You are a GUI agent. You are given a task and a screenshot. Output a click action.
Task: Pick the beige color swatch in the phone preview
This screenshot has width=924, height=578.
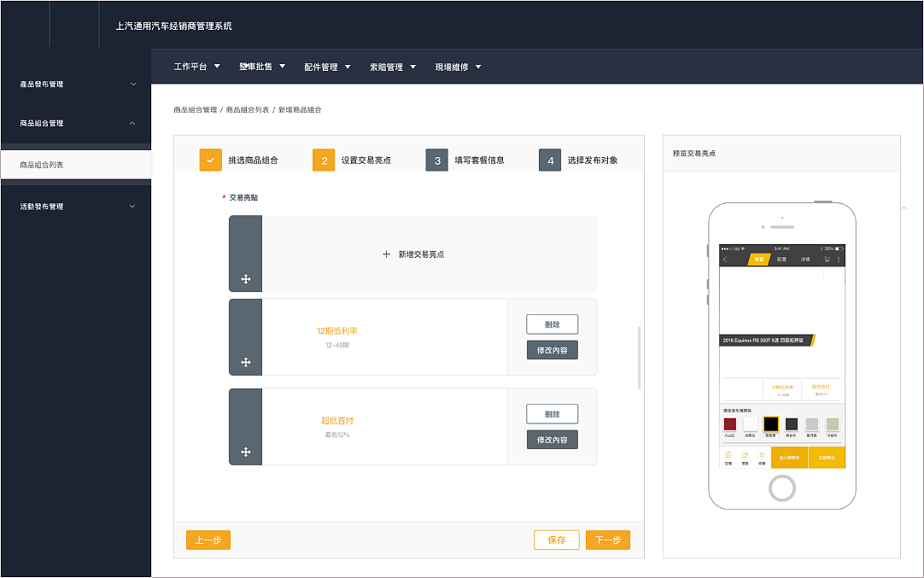tap(832, 424)
